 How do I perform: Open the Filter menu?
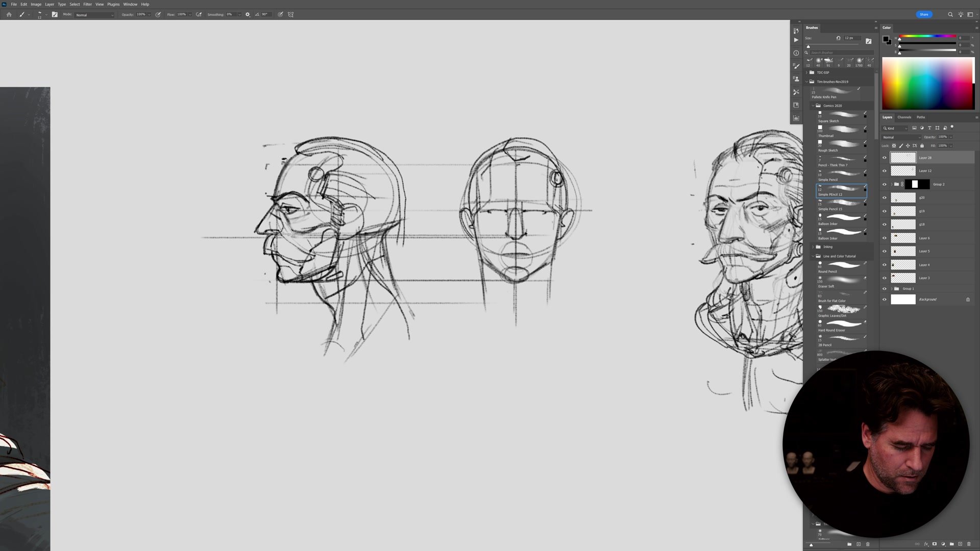click(87, 4)
